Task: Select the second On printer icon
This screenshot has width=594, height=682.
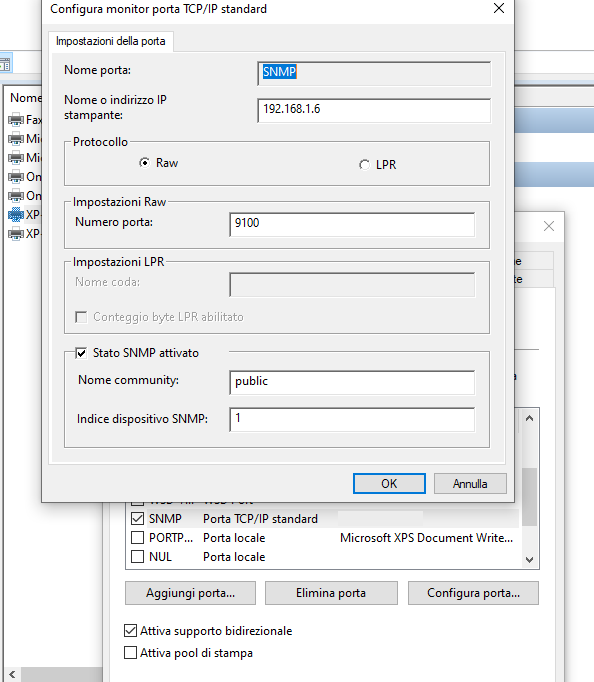Action: [x=16, y=196]
